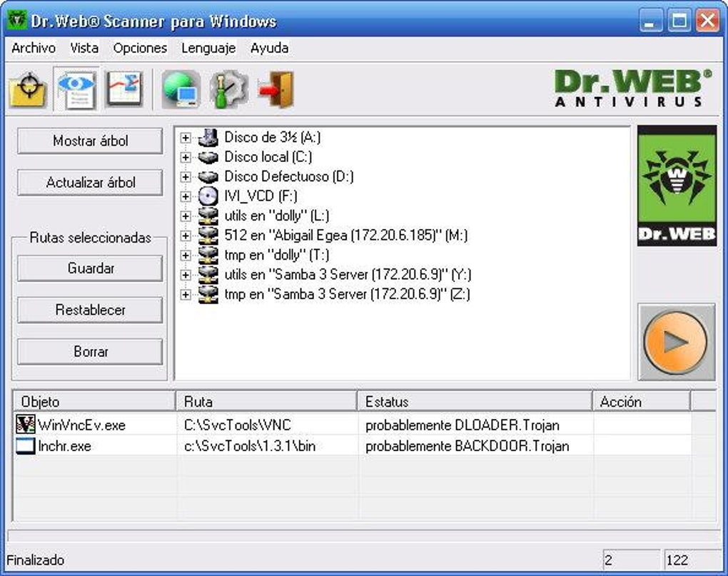Expand the IVI_VCD (F:) node
The image size is (728, 576).
click(186, 196)
